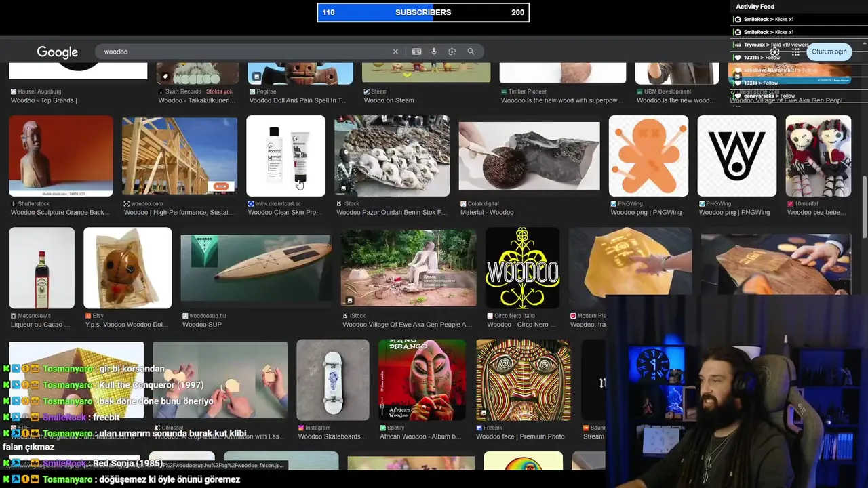This screenshot has width=868, height=488.
Task: Click chat message 'Kull the Conqueror (1997)'
Action: click(x=151, y=385)
